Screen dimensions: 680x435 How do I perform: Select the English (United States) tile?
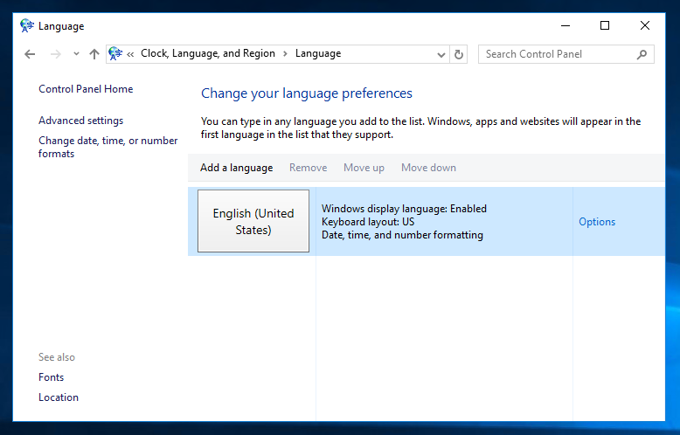pyautogui.click(x=253, y=221)
